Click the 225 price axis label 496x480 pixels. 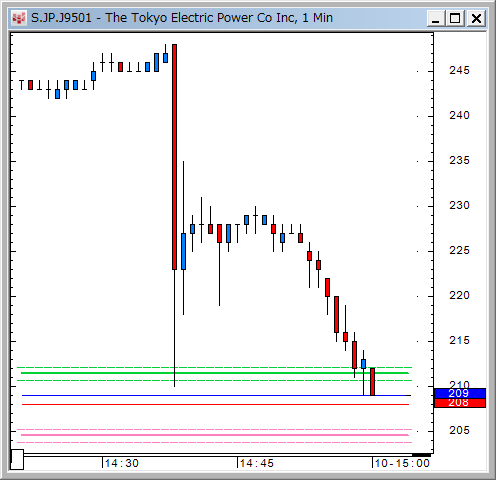459,251
